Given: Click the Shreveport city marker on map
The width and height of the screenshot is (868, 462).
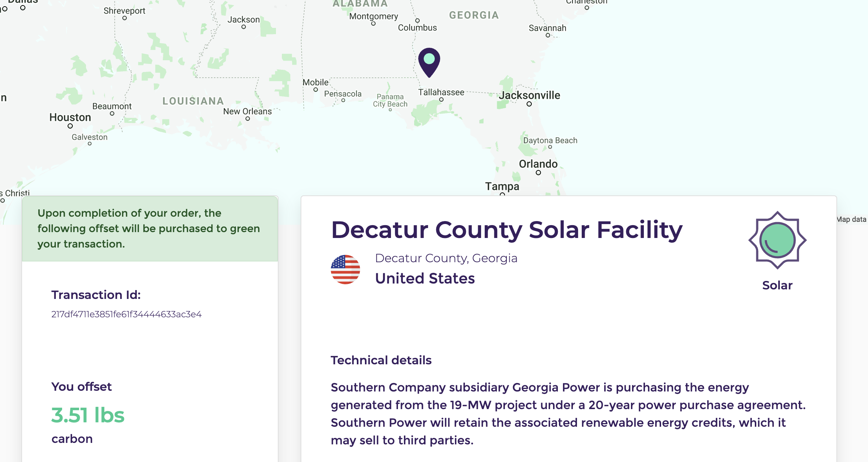Looking at the screenshot, I should tap(125, 18).
